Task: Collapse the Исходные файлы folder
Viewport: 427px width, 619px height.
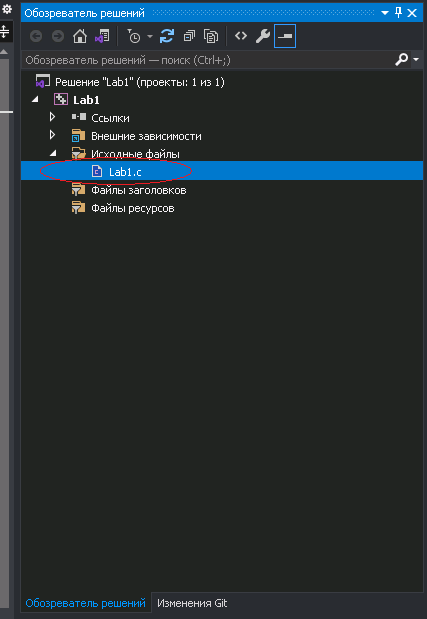Action: (53, 153)
